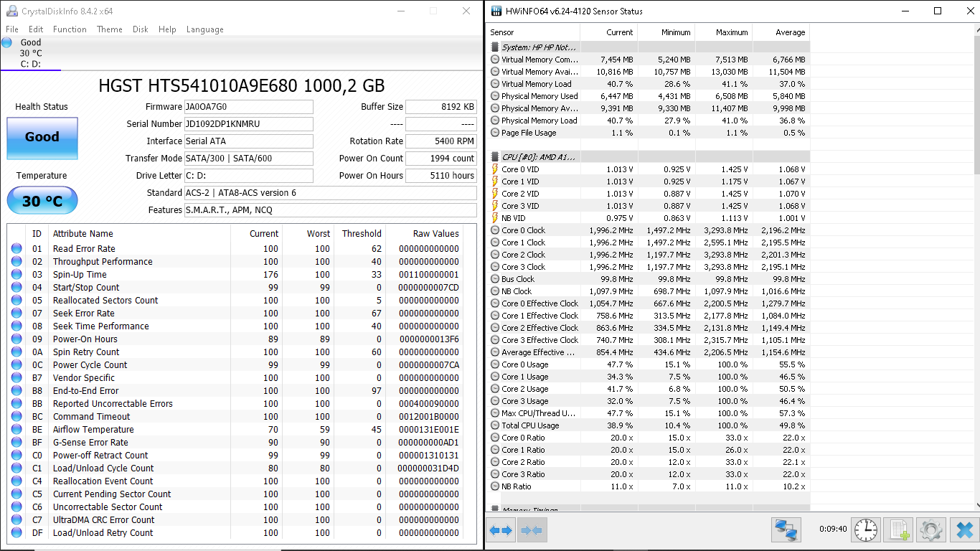
Task: Click the status orb for Spin-Up Time
Action: tap(17, 275)
